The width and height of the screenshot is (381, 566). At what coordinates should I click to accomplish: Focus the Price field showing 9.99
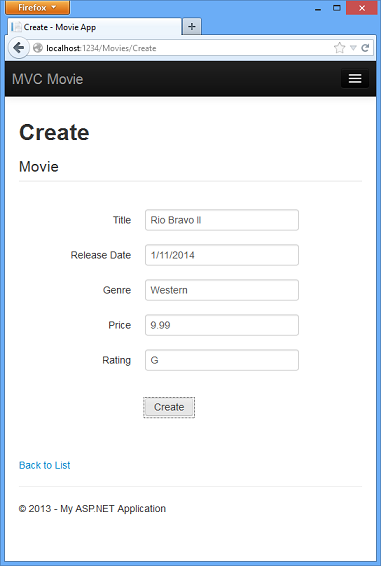(x=222, y=325)
